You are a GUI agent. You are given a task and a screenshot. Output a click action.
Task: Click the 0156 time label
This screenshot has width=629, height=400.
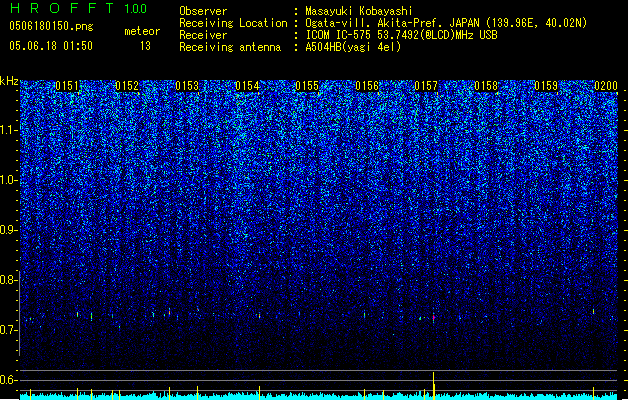tap(367, 86)
